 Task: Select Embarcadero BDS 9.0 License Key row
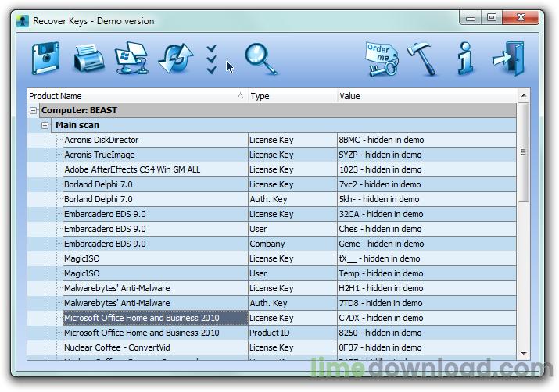(x=289, y=214)
